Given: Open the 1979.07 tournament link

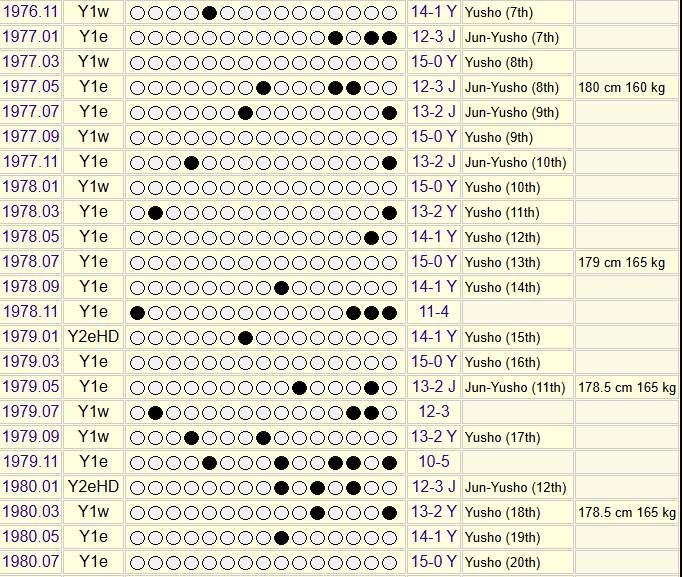Looking at the screenshot, I should (x=30, y=412).
